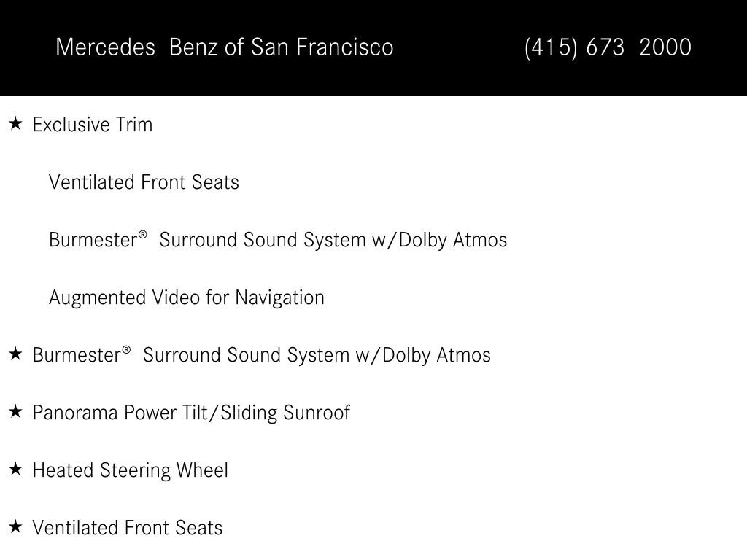Click star icon next to Burmester Surround Sound
Image resolution: width=747 pixels, height=560 pixels.
click(x=16, y=354)
